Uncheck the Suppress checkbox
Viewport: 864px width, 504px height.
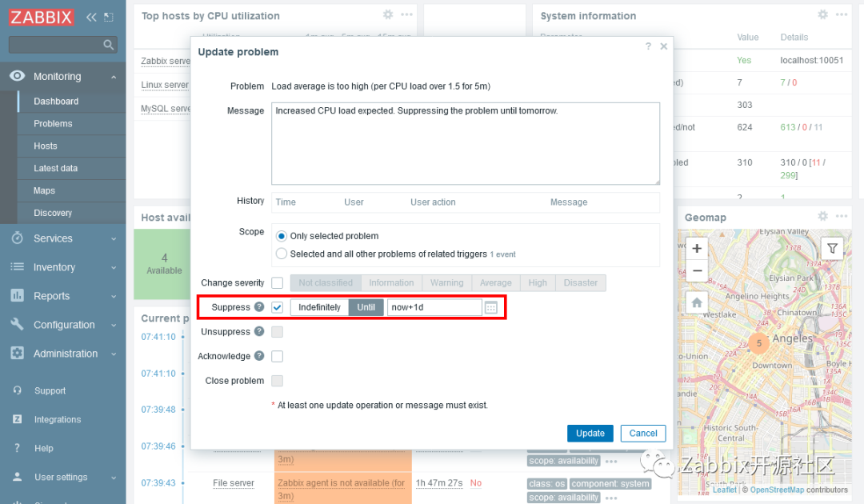(277, 307)
